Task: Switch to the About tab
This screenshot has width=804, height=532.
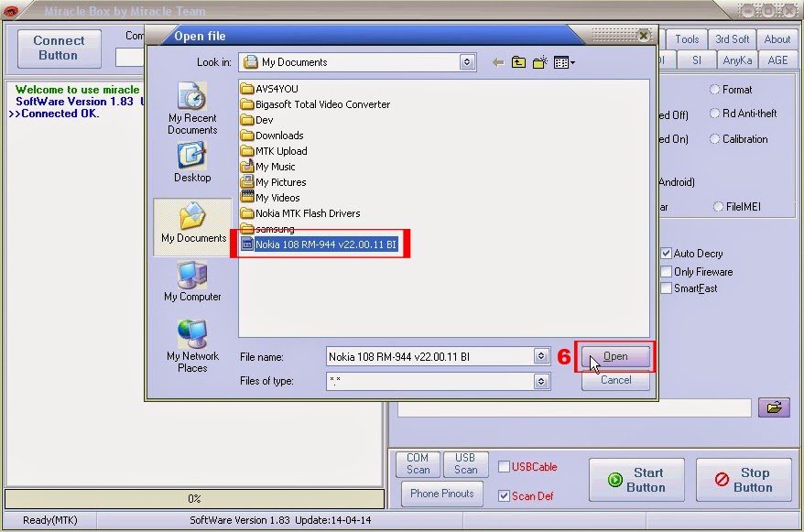Action: pos(777,39)
